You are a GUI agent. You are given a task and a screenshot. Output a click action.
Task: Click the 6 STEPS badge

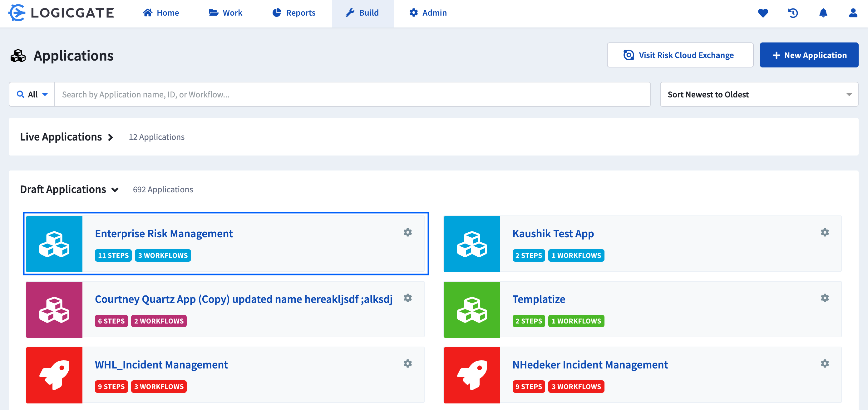coord(111,321)
